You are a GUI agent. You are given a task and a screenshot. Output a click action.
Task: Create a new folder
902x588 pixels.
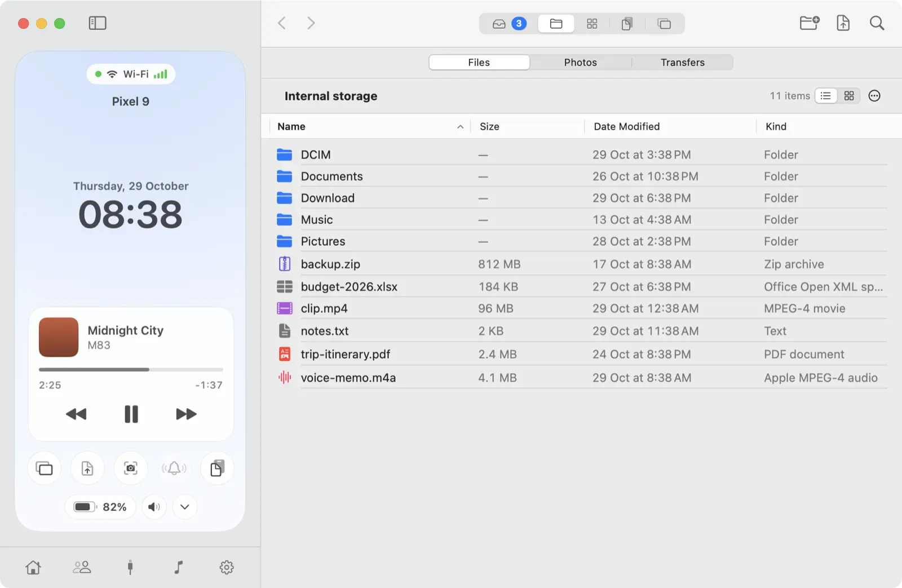pyautogui.click(x=810, y=23)
